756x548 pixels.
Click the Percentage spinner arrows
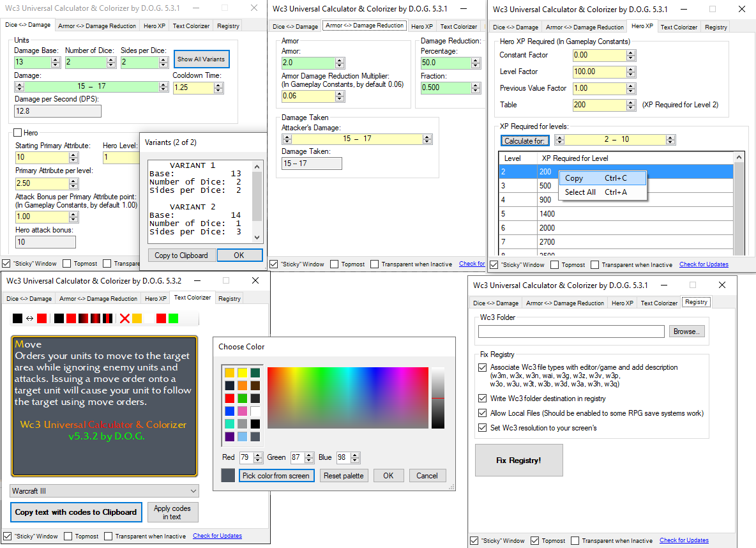click(x=476, y=63)
